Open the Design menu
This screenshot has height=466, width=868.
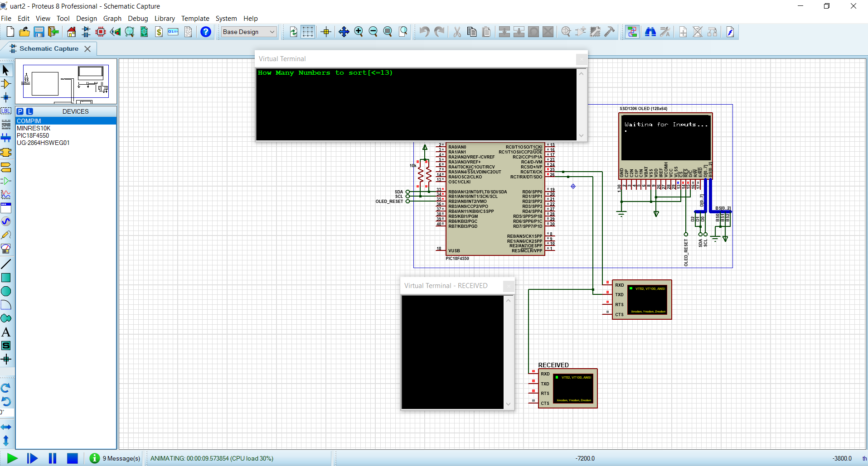click(87, 19)
